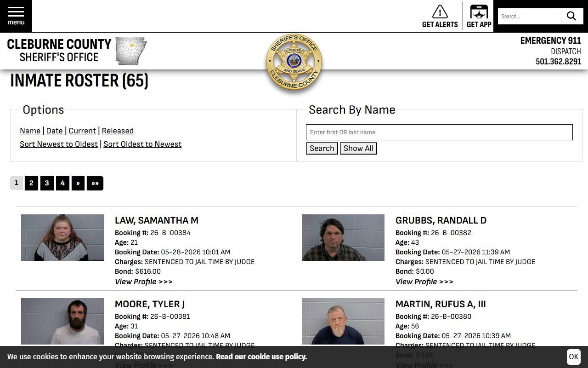
Task: Sort inmate roster by Date
Action: pyautogui.click(x=54, y=131)
